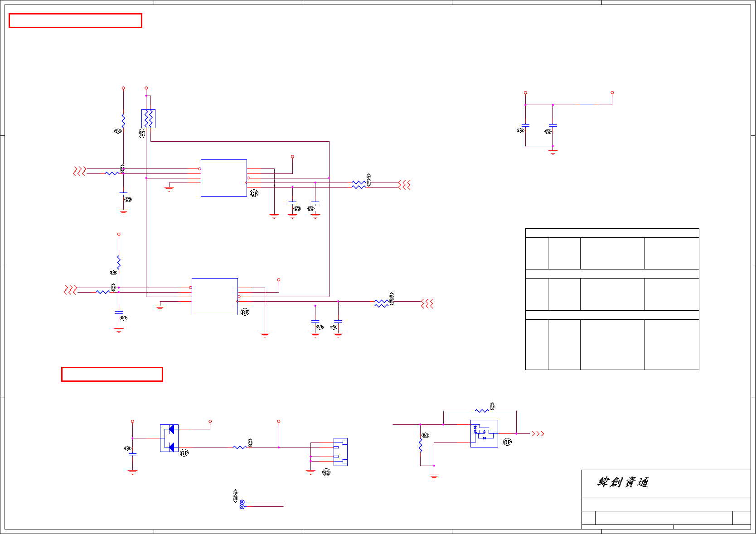Click off-page connector left of lower IC

[x=70, y=290]
